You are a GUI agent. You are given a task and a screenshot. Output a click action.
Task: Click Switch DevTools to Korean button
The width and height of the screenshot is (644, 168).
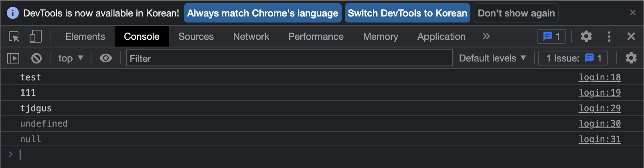coord(407,13)
